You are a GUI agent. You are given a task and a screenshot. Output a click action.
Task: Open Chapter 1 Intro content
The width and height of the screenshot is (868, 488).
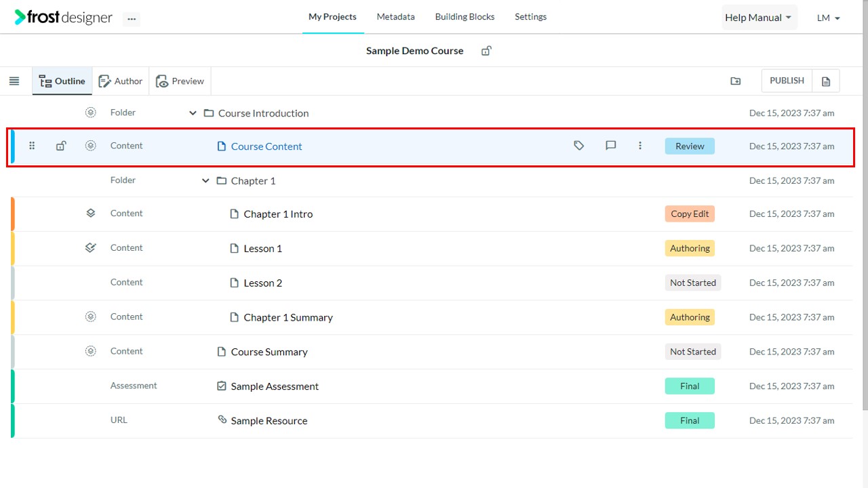(278, 214)
